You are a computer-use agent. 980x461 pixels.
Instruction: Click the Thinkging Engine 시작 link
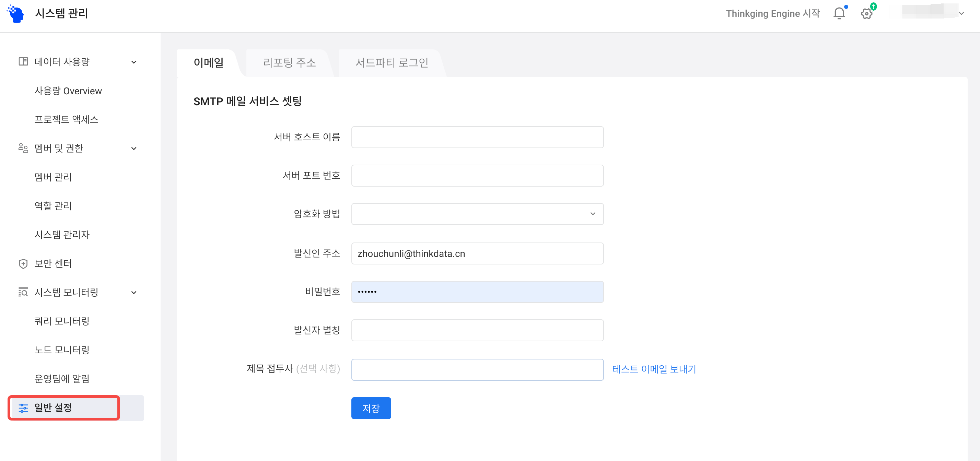[773, 14]
